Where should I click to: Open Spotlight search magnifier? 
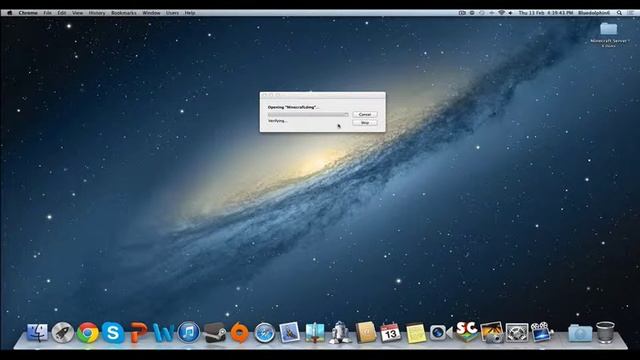click(619, 13)
